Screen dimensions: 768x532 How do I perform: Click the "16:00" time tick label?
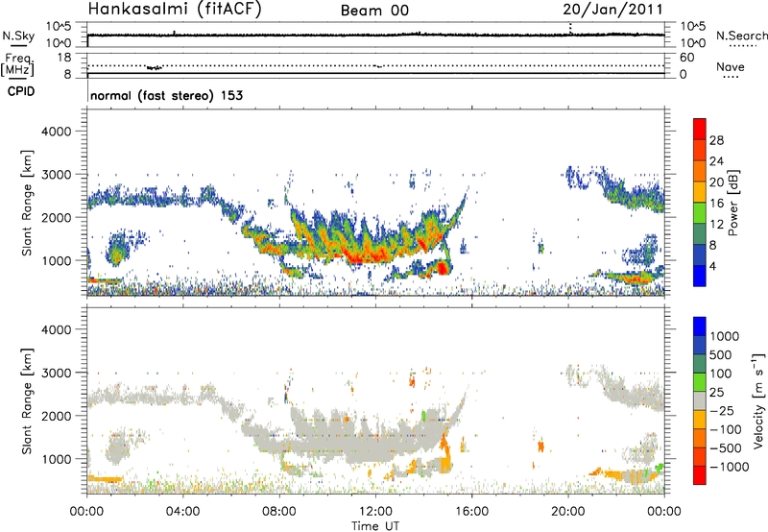coord(471,512)
